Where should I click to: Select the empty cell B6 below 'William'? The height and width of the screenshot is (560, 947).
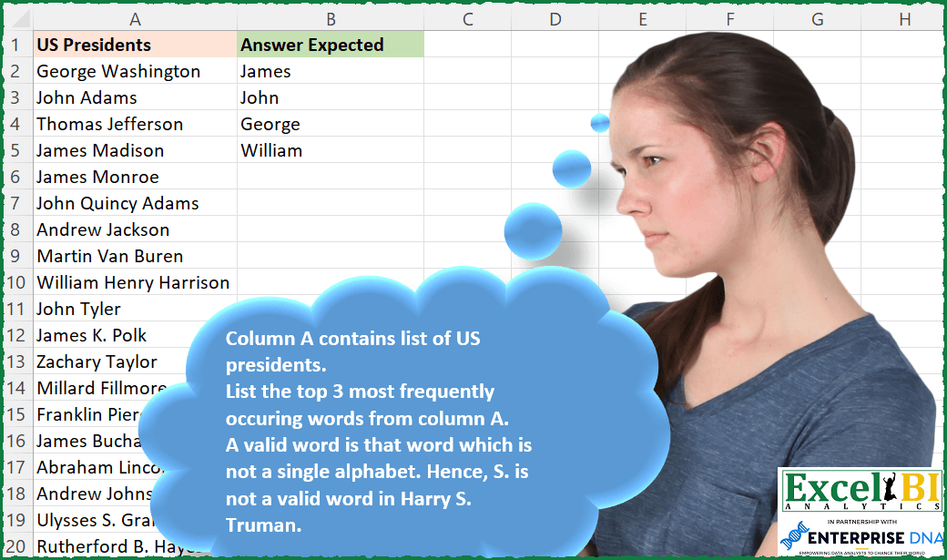click(330, 177)
